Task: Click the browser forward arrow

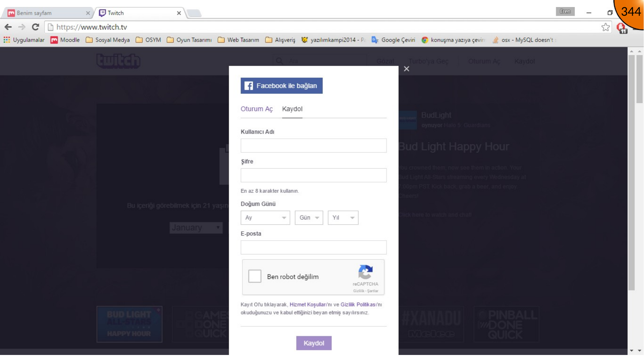Action: pos(22,27)
